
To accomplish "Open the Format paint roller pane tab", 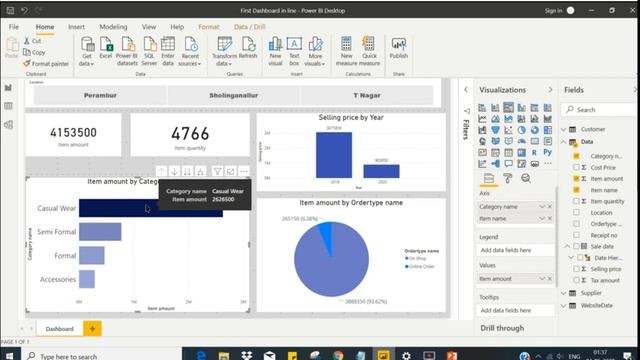I will [507, 178].
